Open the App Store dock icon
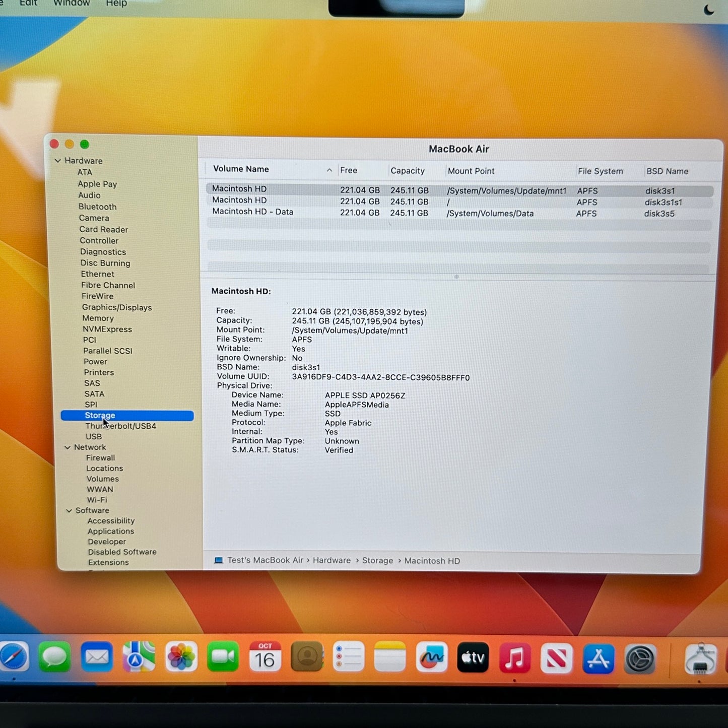Viewport: 728px width, 728px height. click(598, 659)
